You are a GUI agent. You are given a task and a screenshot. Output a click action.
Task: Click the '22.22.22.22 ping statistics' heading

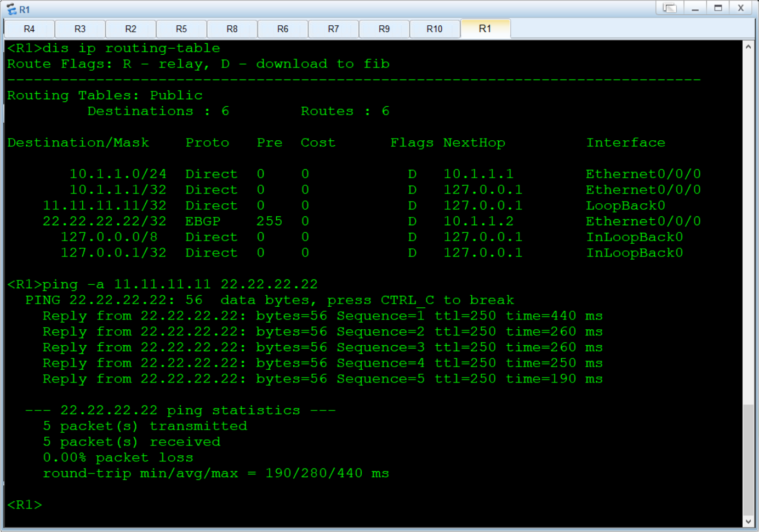click(180, 411)
